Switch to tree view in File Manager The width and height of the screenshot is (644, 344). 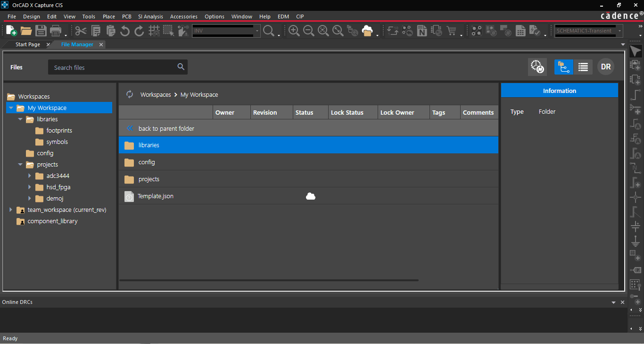[x=563, y=67]
